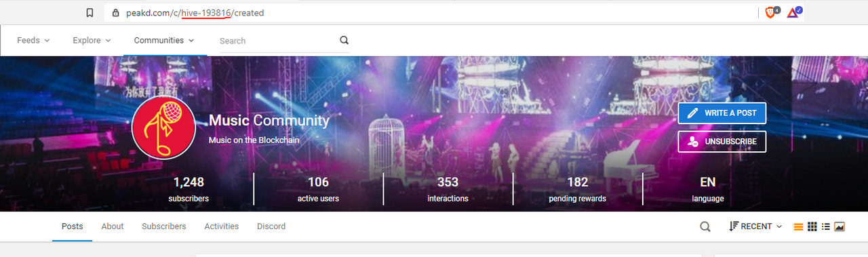This screenshot has width=868, height=257.
Task: Open the Feeds dropdown menu
Action: (x=33, y=40)
